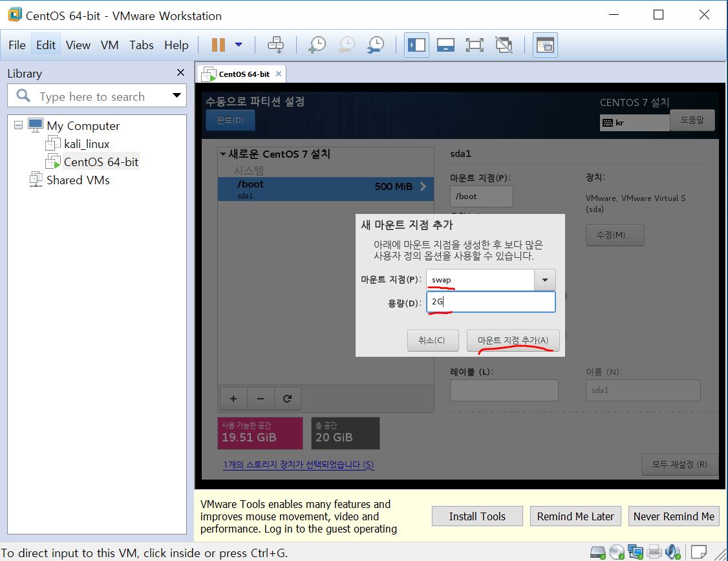Screen dimensions: 728x561
Task: Click the sound card status icon
Action: [672, 552]
